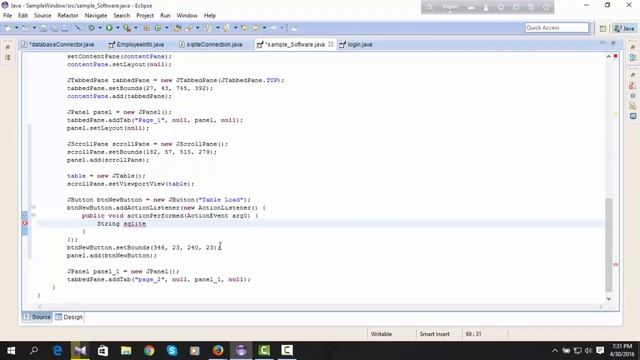Open Google Chrome from the taskbar
The image size is (640, 360).
tap(149, 351)
